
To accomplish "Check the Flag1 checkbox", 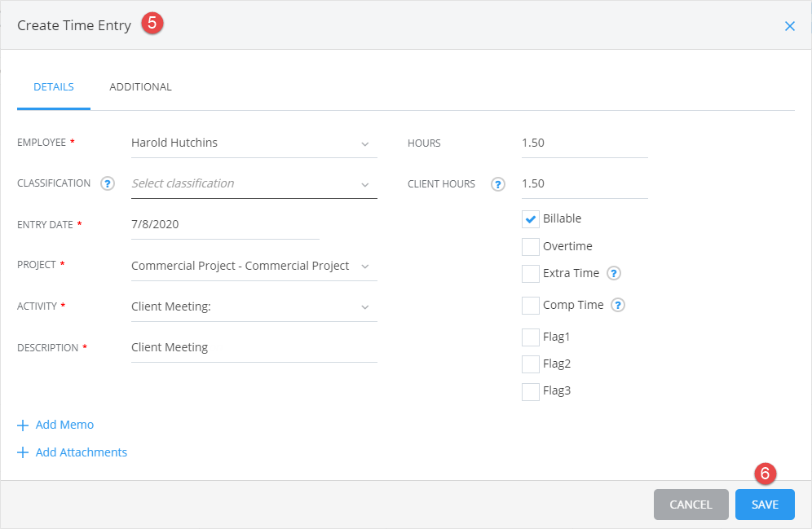I will click(x=530, y=337).
